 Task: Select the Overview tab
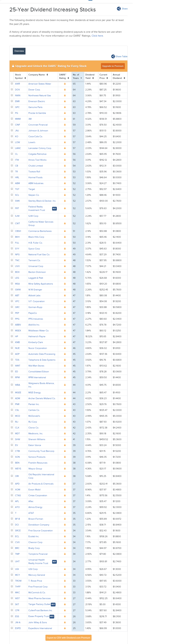(x=19, y=51)
